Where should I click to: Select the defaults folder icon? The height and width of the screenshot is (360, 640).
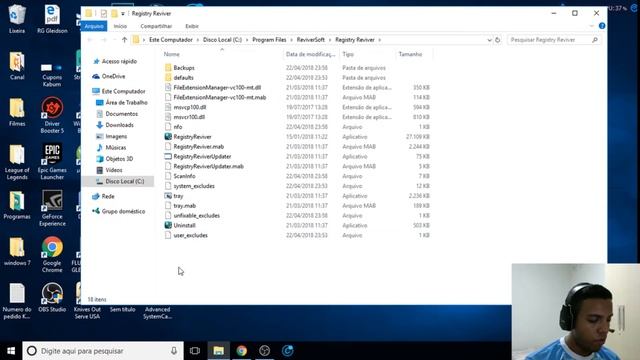[x=168, y=78]
